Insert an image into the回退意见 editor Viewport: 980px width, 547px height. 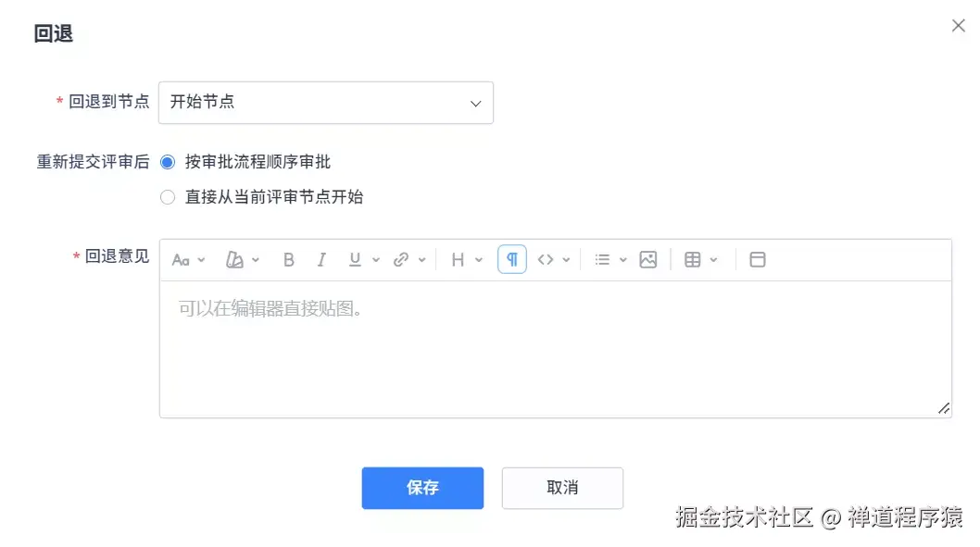(647, 259)
